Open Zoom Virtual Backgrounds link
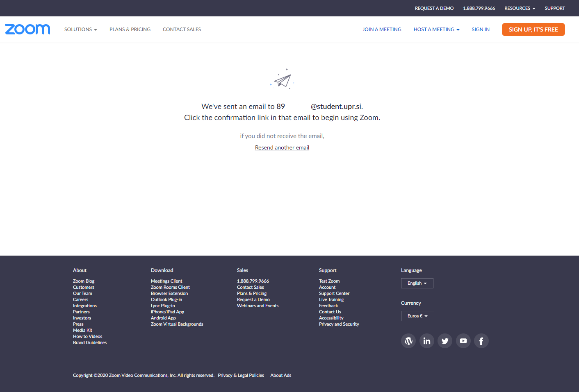 tap(177, 324)
